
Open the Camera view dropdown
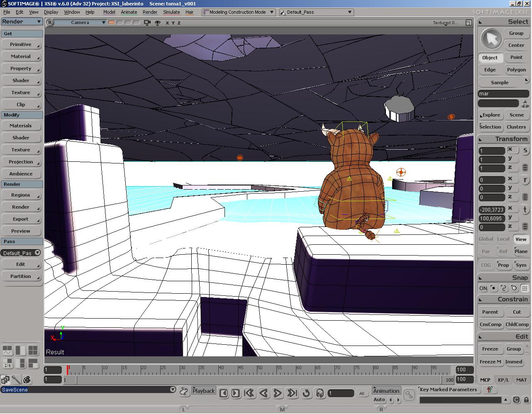(81, 22)
